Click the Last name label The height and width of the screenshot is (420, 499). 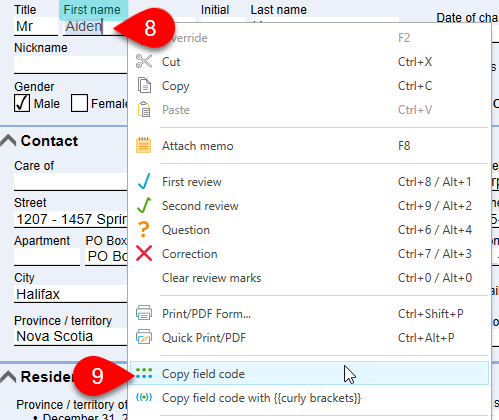(278, 10)
